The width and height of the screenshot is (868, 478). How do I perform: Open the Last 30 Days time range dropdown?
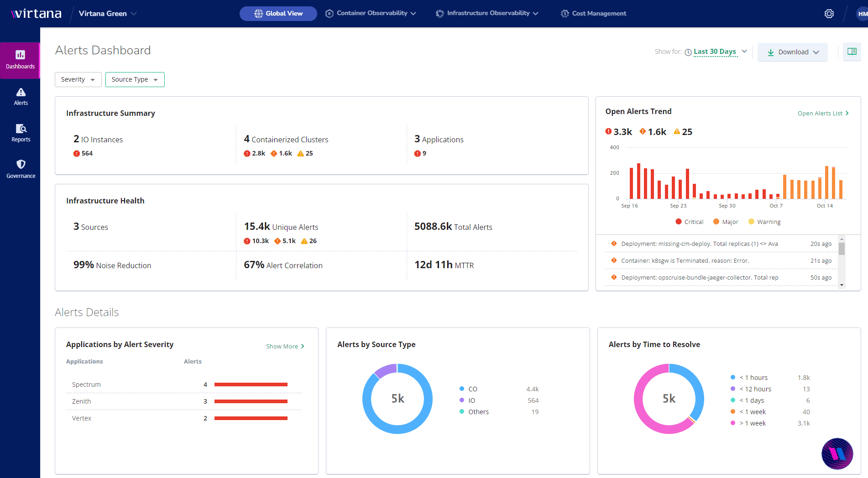click(716, 52)
